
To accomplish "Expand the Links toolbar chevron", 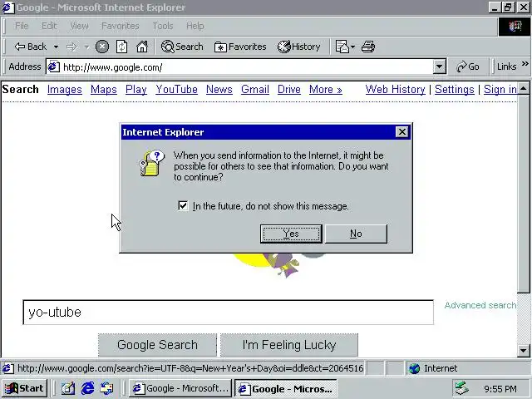I will point(525,64).
